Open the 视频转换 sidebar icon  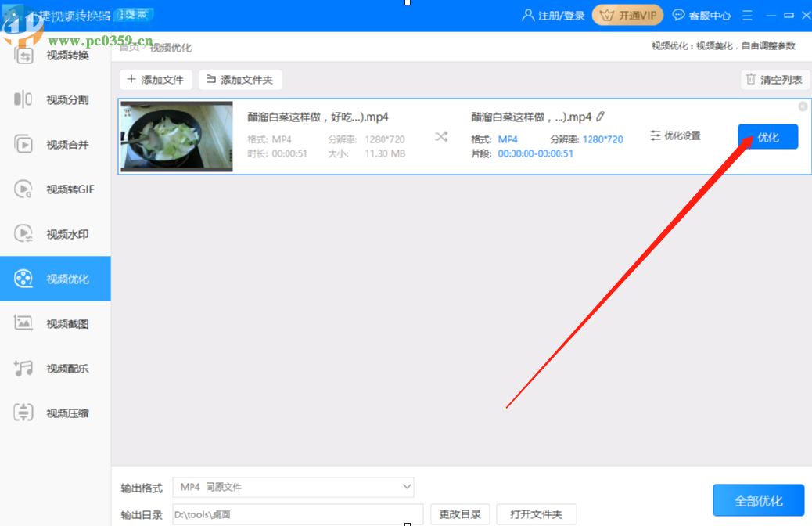pyautogui.click(x=23, y=55)
